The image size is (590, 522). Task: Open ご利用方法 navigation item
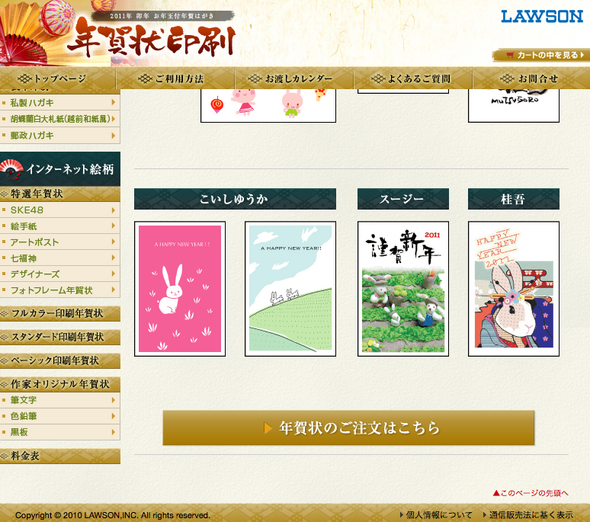tap(170, 78)
